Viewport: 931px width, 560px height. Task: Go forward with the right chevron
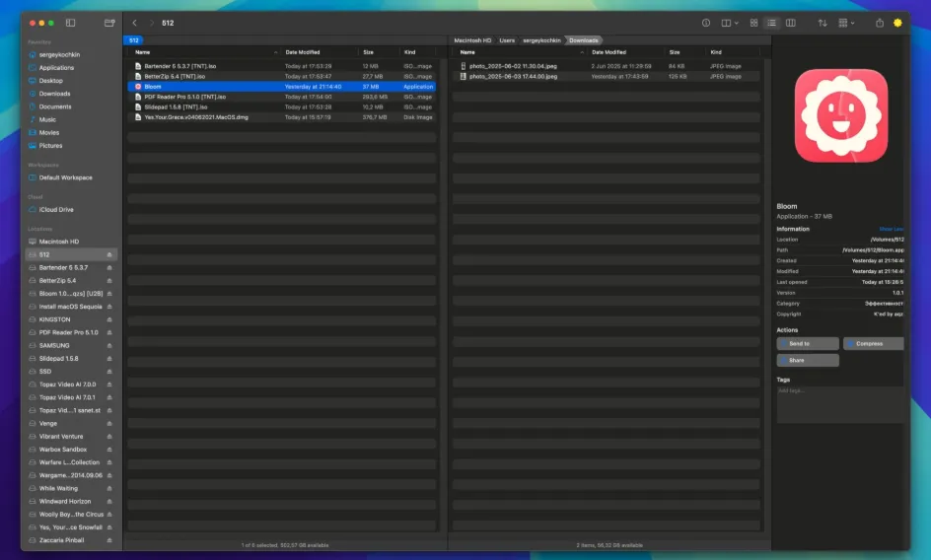pyautogui.click(x=152, y=23)
